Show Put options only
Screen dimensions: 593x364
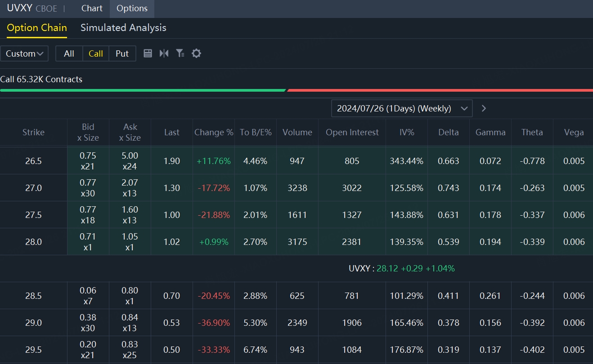click(x=122, y=53)
